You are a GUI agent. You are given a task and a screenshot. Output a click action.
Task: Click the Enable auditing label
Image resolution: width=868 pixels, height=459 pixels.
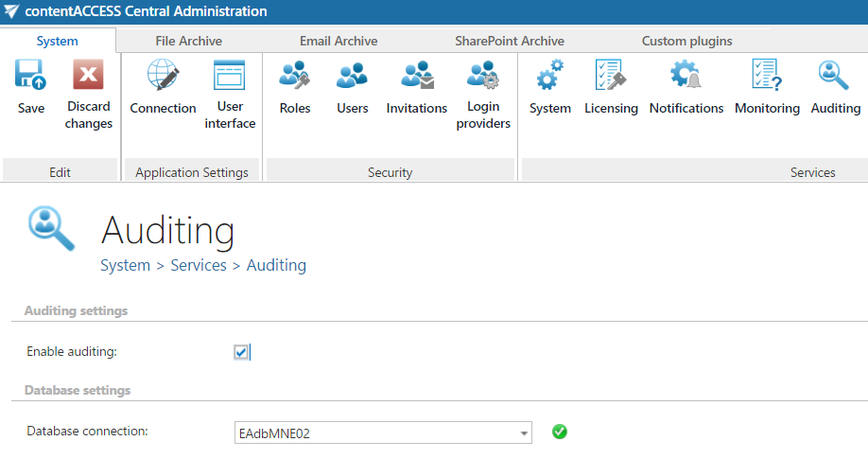tap(72, 352)
